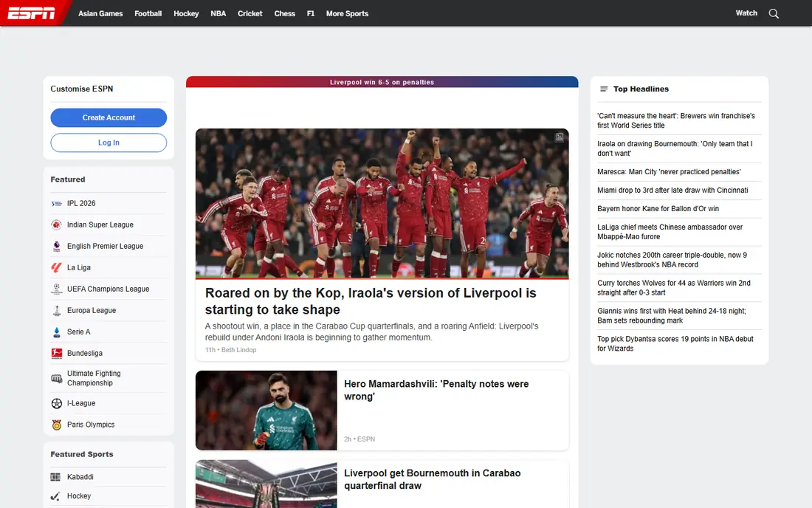The height and width of the screenshot is (508, 812).
Task: Select Serie A text link
Action: tap(79, 332)
